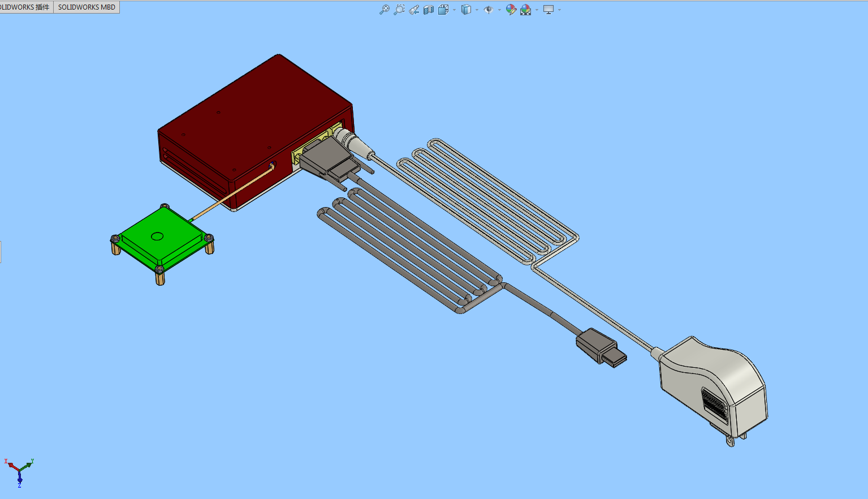Return to the Previous View
Screen dimensions: 868x499
pyautogui.click(x=414, y=10)
